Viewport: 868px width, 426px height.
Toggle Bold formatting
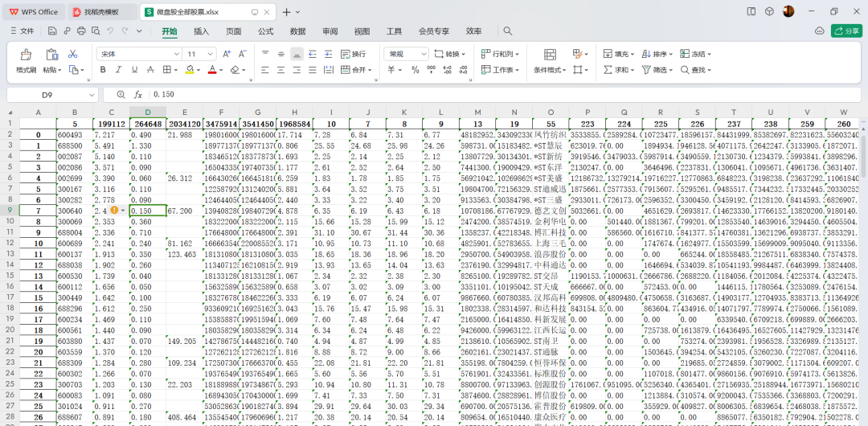point(102,70)
